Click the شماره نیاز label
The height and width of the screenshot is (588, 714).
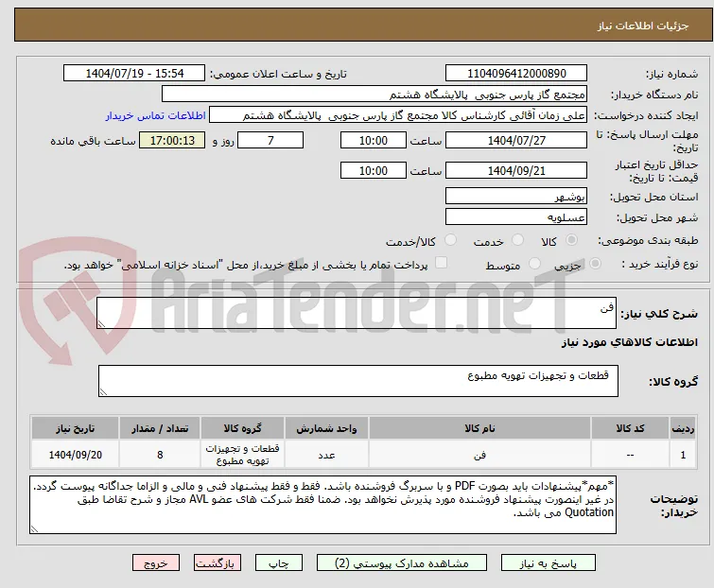[x=671, y=74]
